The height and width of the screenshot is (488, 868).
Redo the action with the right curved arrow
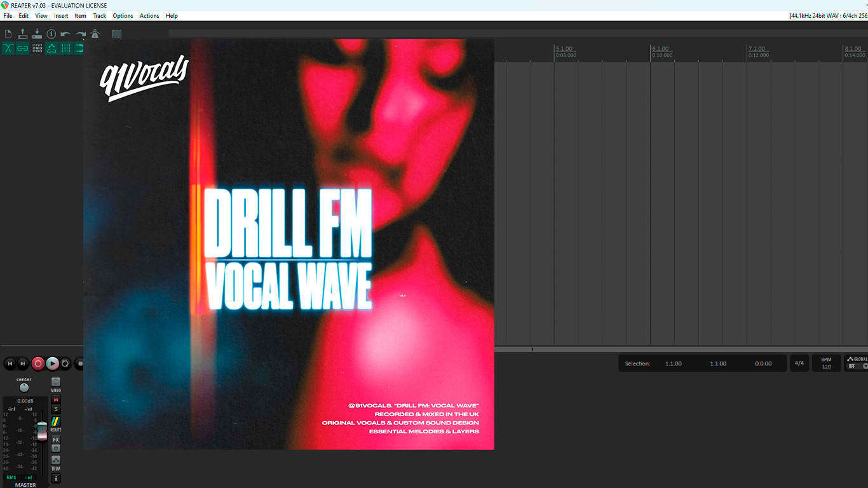[x=81, y=34]
